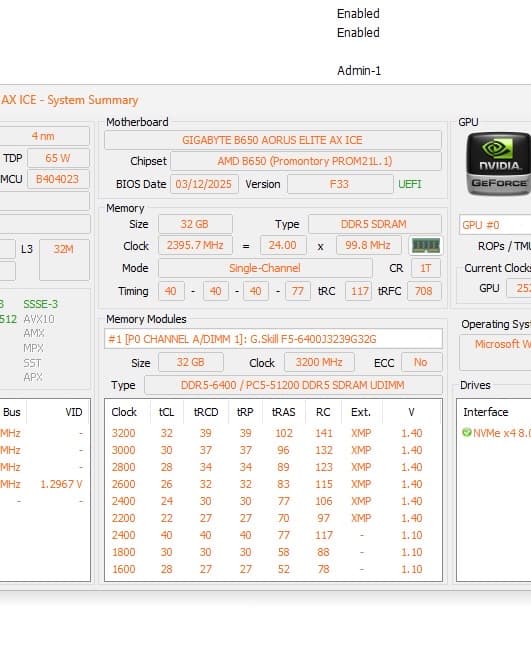Click tRAS value 102 in the 3200 row
531x663 pixels.
[x=284, y=433]
